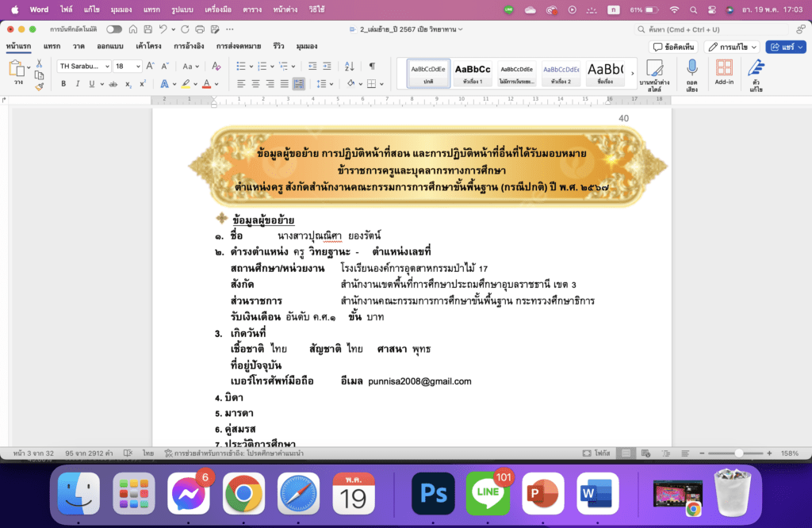This screenshot has width=812, height=528.
Task: Open the Borders dropdown arrow
Action: 381,84
